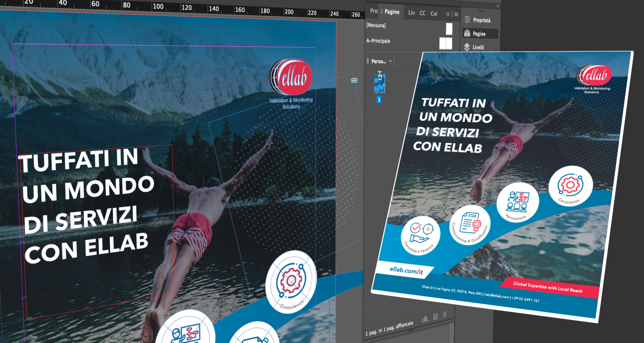Click the linked-image chain badge on the canvas
644x343 pixels.
click(x=354, y=80)
